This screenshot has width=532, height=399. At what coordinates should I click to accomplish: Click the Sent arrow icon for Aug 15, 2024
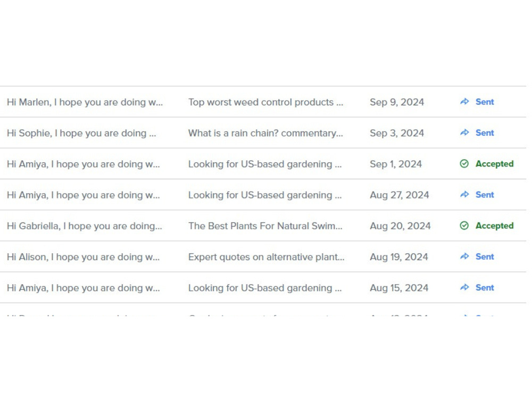coord(464,287)
